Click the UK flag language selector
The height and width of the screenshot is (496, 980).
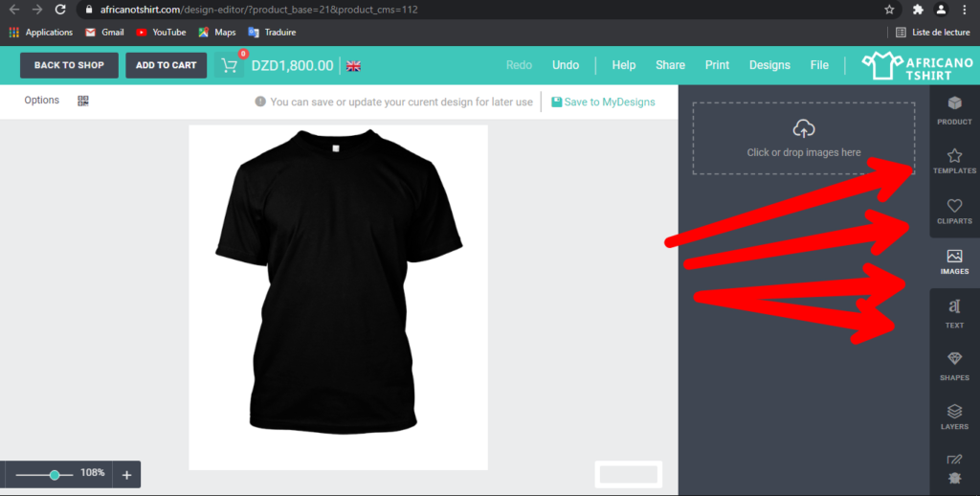(x=354, y=66)
